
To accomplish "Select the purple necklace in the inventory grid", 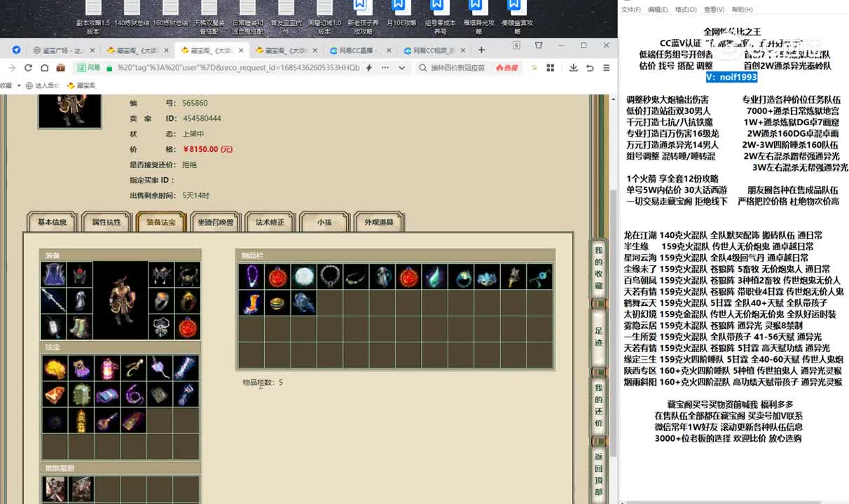I will 251,276.
